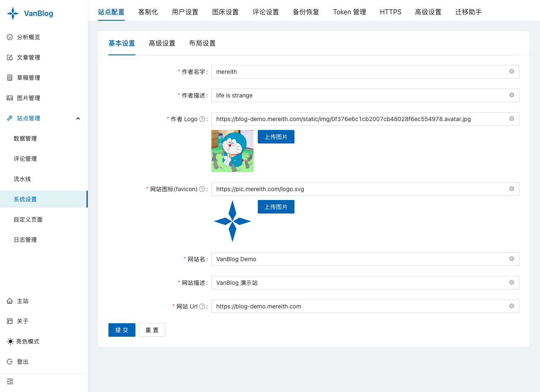Open 分析概览 smiley icon in sidebar
This screenshot has height=392, width=540.
pyautogui.click(x=10, y=37)
